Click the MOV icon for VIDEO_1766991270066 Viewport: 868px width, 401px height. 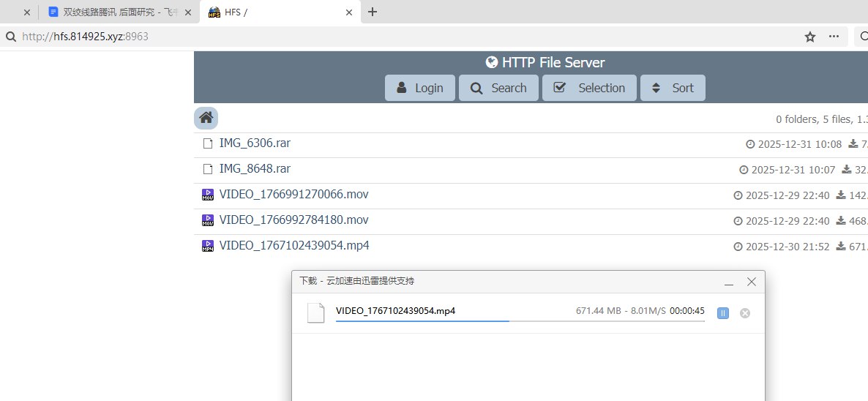(208, 195)
